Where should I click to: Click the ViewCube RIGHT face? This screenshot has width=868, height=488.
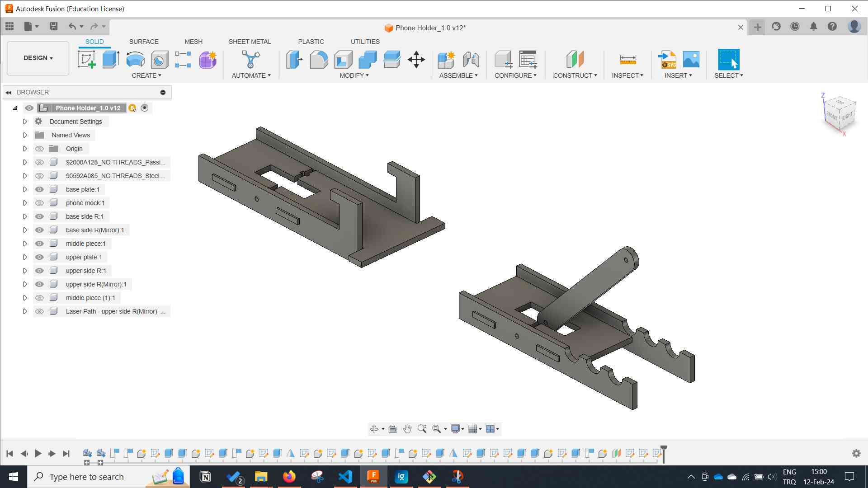pyautogui.click(x=847, y=116)
